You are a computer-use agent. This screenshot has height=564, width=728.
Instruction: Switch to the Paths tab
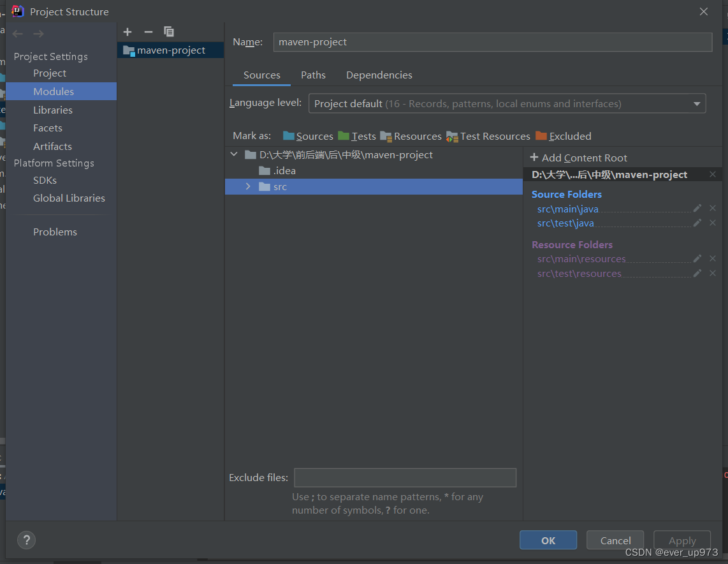(x=313, y=75)
